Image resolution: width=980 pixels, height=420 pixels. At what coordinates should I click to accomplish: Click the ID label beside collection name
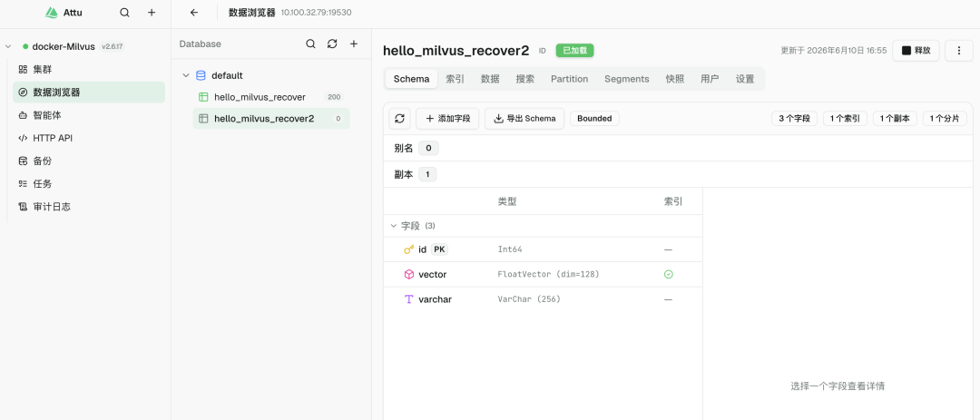pyautogui.click(x=543, y=51)
